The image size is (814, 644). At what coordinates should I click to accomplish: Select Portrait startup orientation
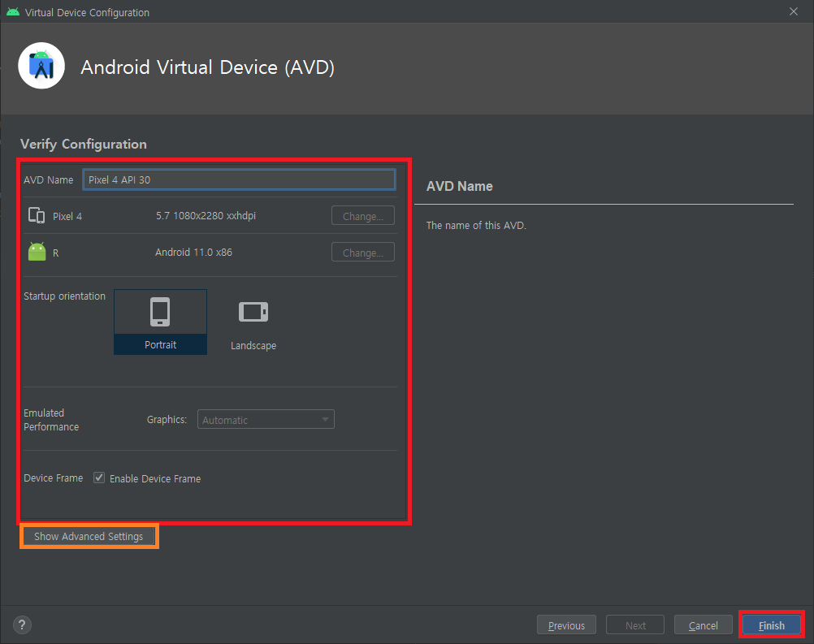pos(160,322)
